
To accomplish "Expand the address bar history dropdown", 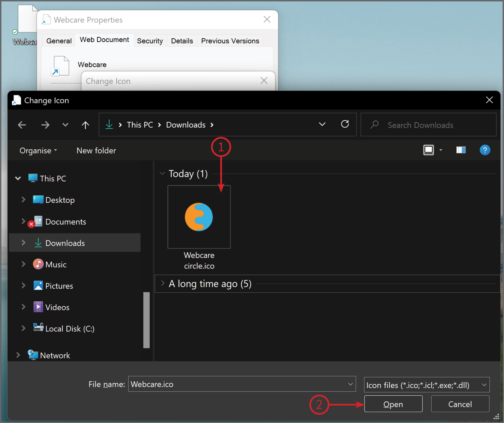I will click(322, 124).
